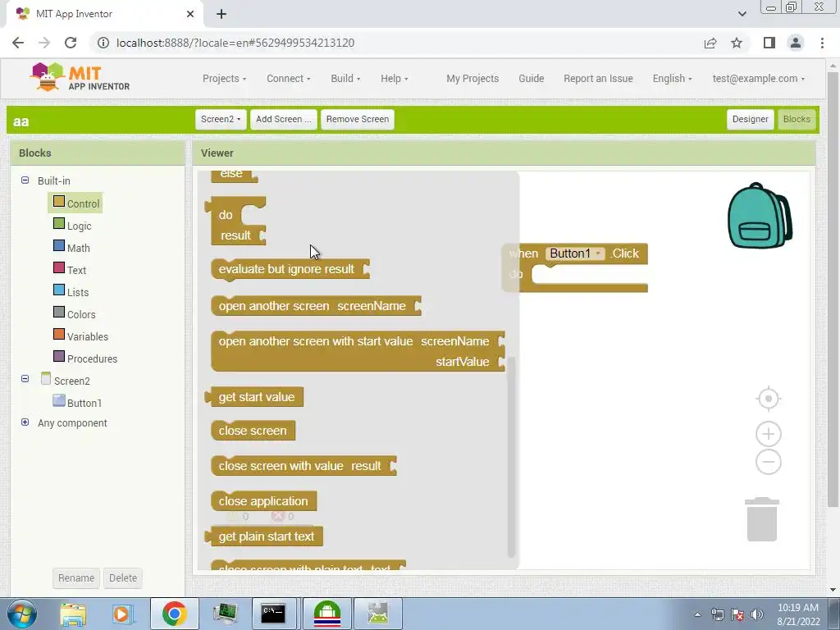Screen dimensions: 840x630
Task: Open the Projects menu
Action: 224,79
